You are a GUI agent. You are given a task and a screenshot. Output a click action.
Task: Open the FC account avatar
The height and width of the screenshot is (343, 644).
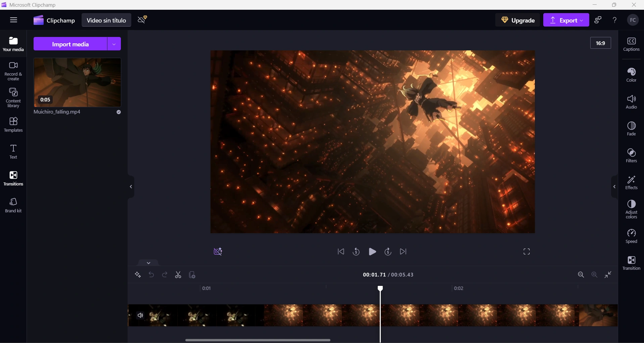pyautogui.click(x=633, y=20)
